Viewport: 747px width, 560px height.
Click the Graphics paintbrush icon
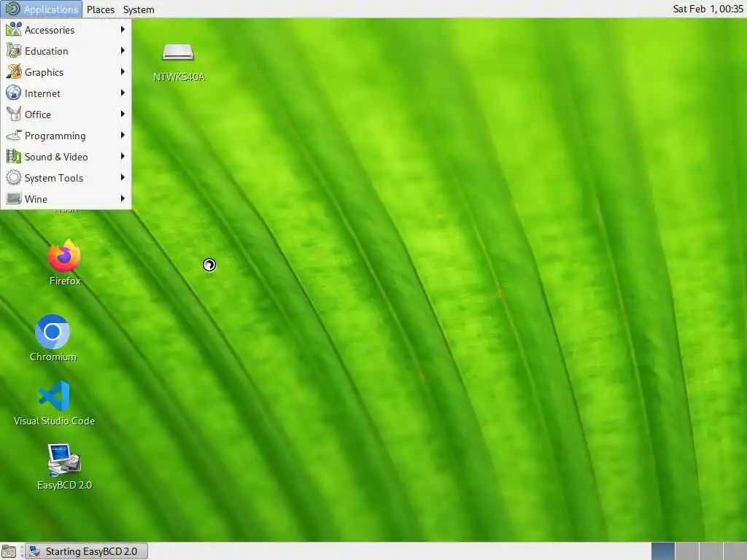13,71
